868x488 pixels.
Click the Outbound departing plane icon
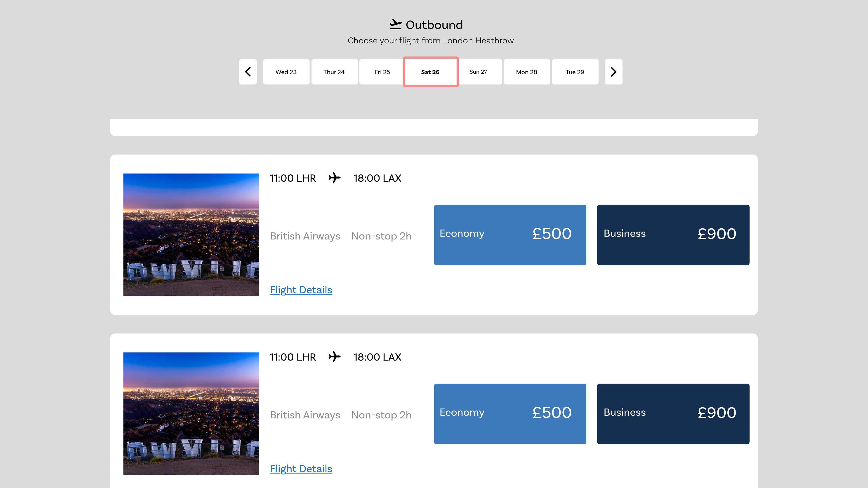point(396,24)
